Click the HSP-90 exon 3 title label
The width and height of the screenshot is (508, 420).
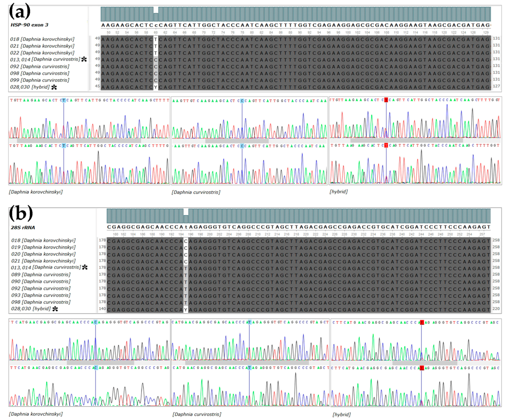click(29, 25)
